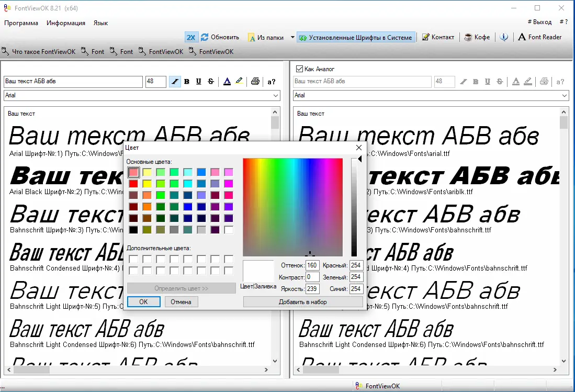Click right panel scroll-down arrow
The image size is (575, 392).
564,361
